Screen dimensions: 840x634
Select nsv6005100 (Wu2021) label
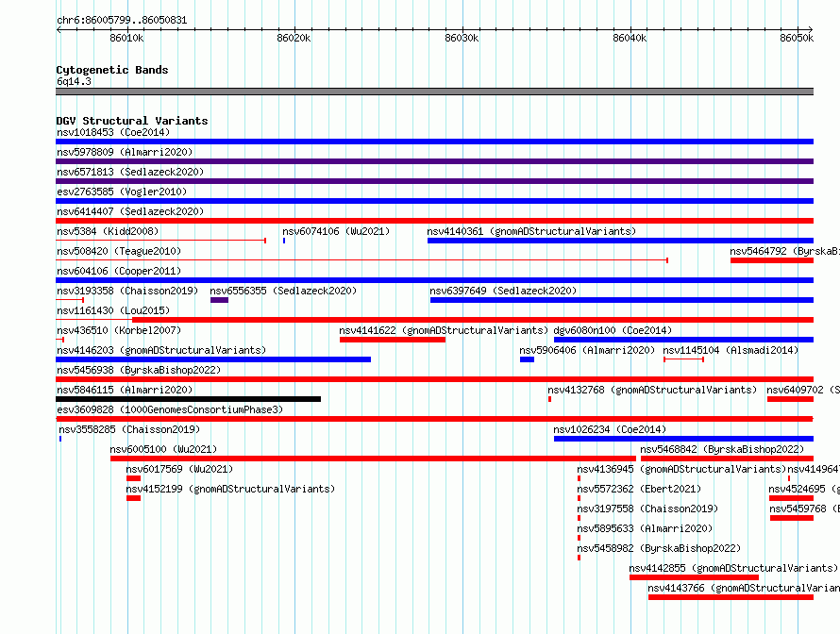coord(163,449)
